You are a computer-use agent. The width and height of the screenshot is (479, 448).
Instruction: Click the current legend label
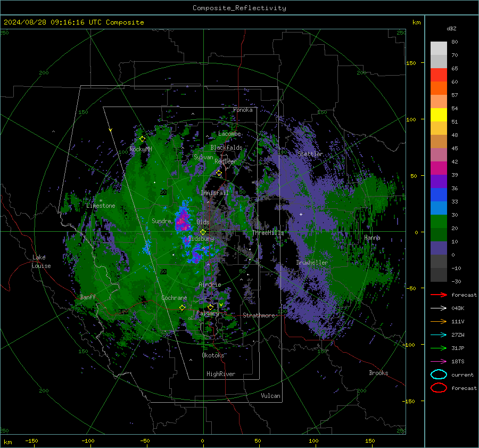click(x=463, y=375)
